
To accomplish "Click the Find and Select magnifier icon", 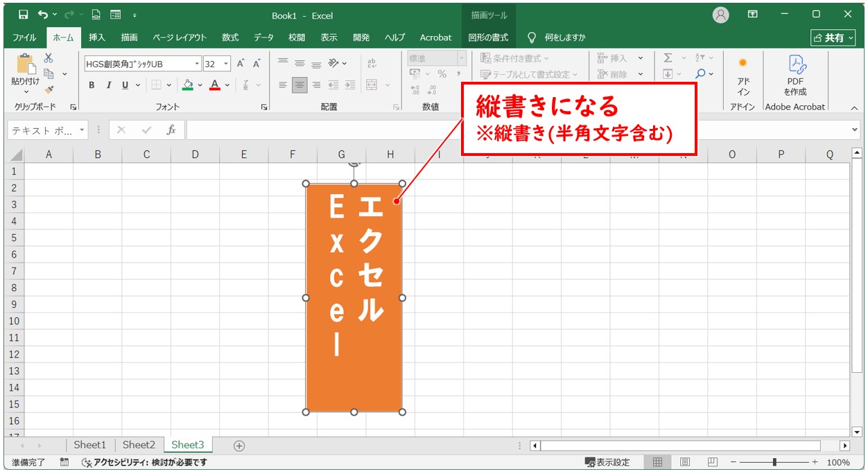I will click(x=701, y=73).
